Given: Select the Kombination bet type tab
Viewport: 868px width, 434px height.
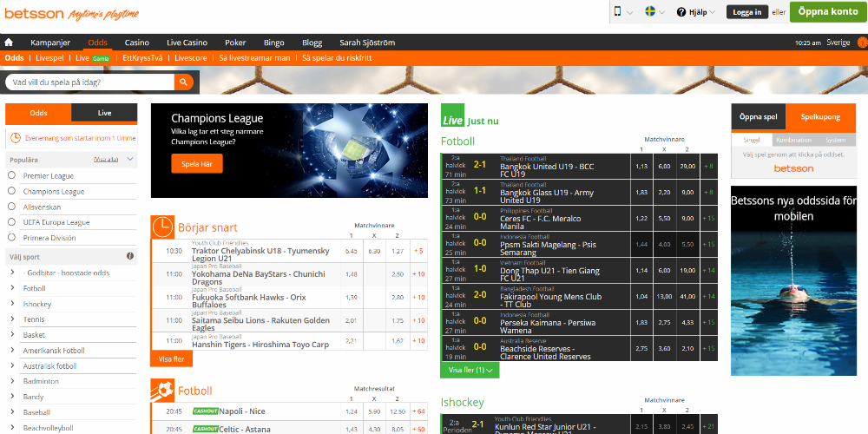Looking at the screenshot, I should (793, 140).
